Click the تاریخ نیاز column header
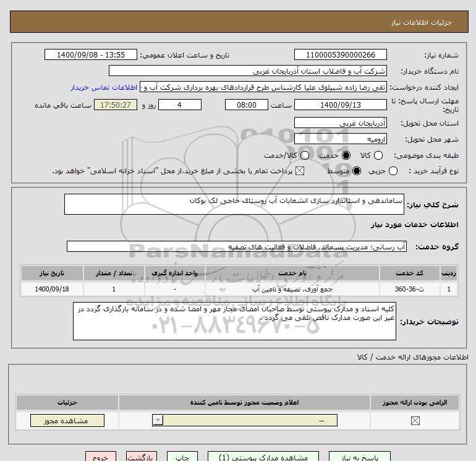This screenshot has width=476, height=461. 52,273
